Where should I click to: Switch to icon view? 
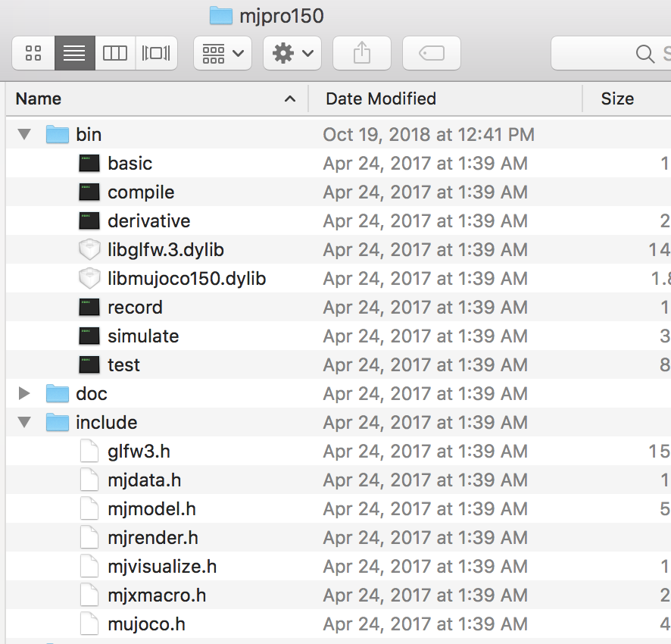tap(33, 53)
